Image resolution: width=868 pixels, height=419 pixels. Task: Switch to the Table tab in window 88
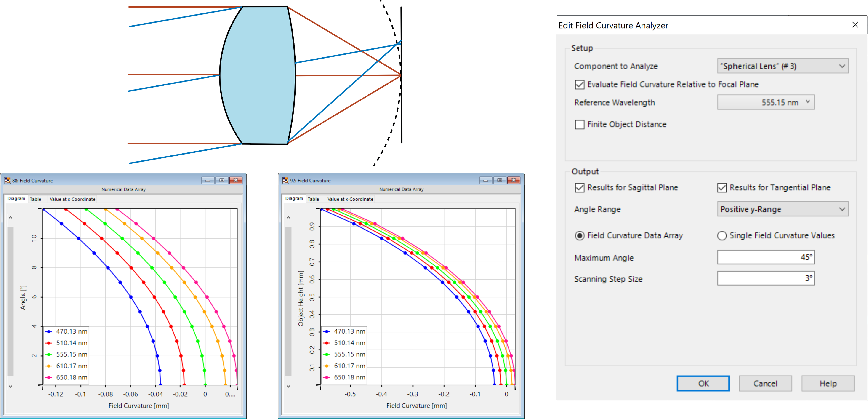click(x=35, y=199)
